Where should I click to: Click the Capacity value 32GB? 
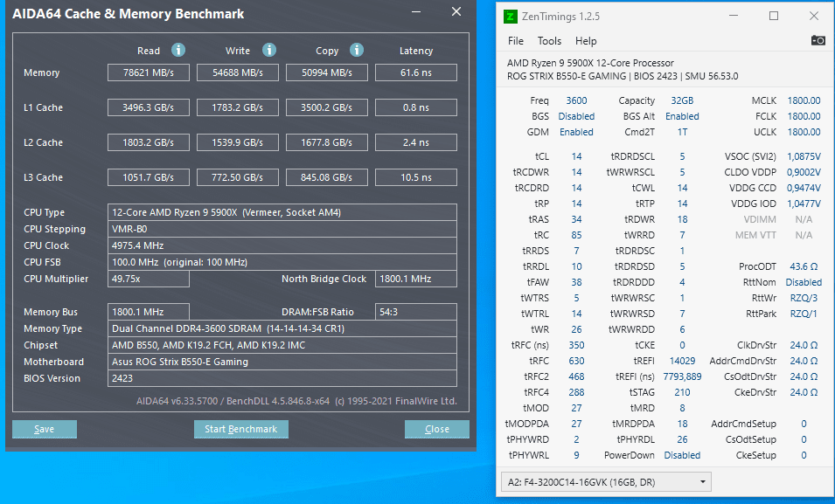pyautogui.click(x=682, y=100)
